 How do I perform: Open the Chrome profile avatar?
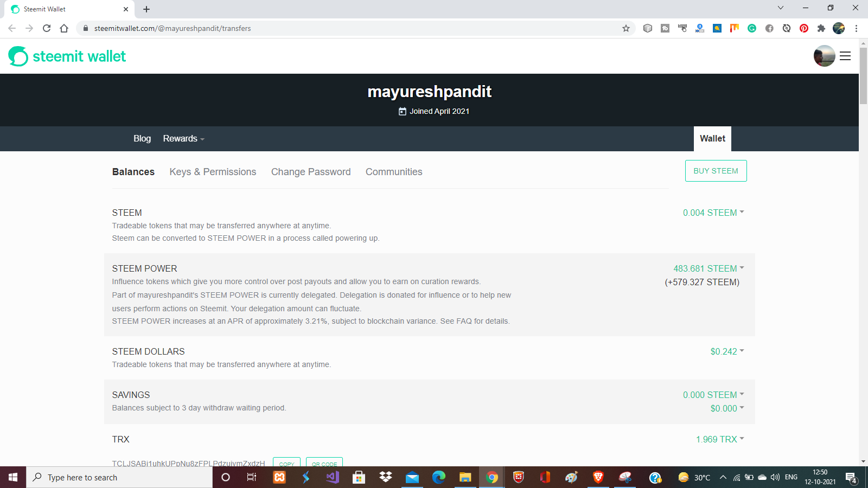[839, 28]
